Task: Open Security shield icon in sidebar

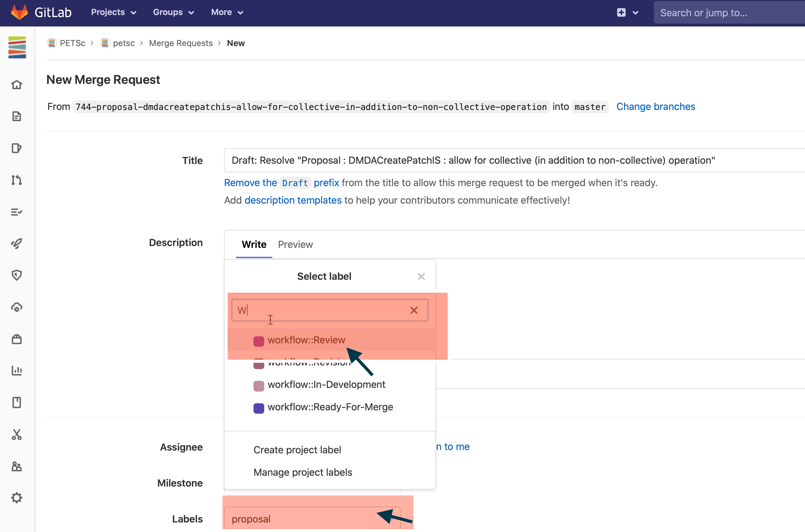Action: [17, 275]
